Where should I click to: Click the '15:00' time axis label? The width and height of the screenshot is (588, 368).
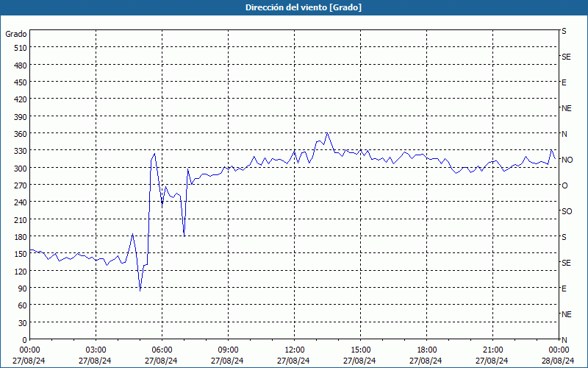(x=360, y=350)
